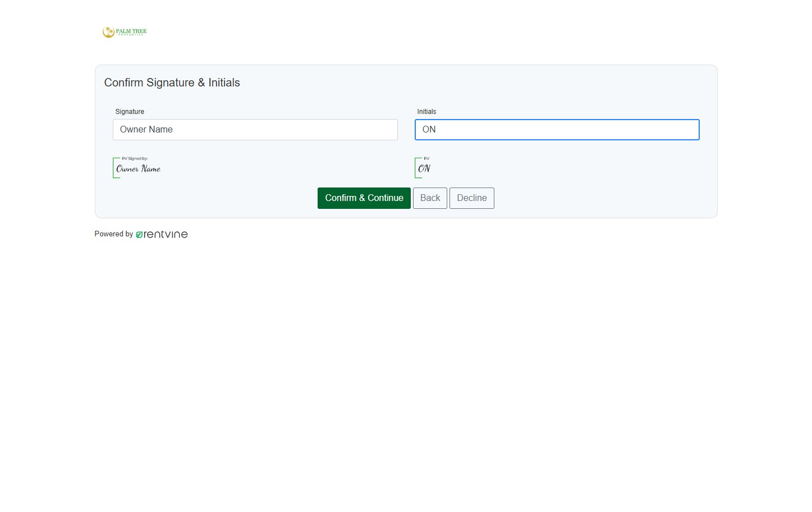Click the Powered by text

click(x=114, y=234)
